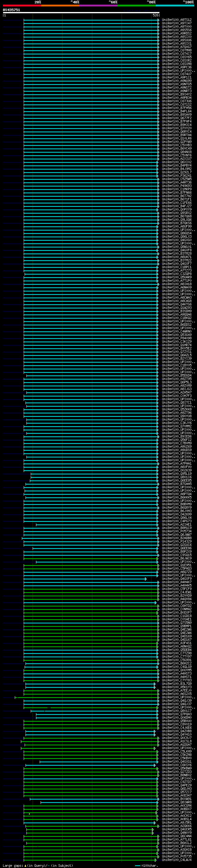Open hit UniRef100_A9RDS2
Screen dimensions: 197x868
point(177,33)
